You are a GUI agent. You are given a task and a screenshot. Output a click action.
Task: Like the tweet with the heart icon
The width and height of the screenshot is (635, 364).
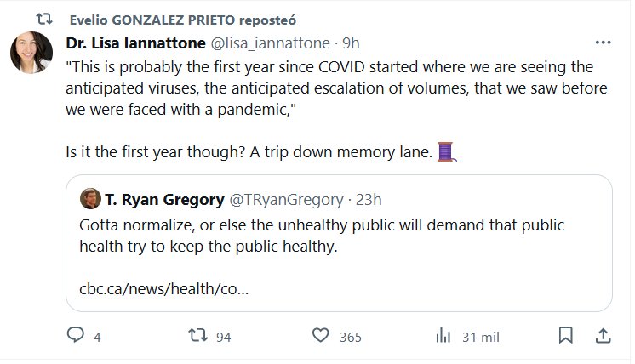(x=320, y=336)
